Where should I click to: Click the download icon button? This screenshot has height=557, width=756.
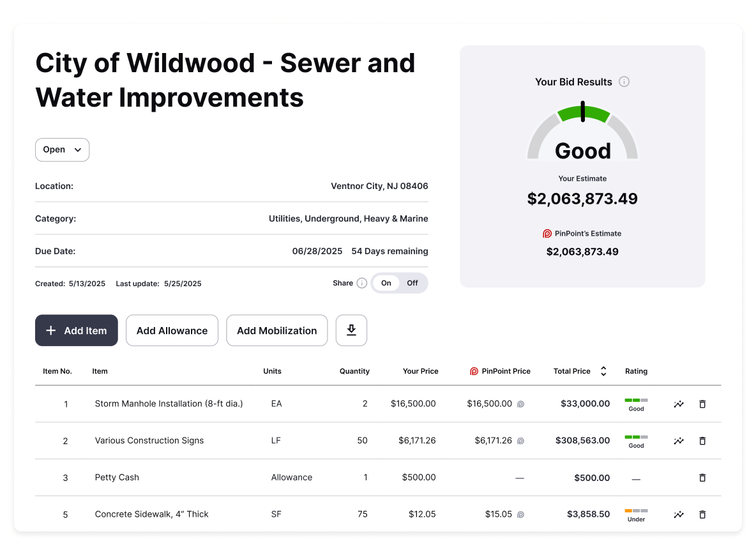pyautogui.click(x=351, y=330)
